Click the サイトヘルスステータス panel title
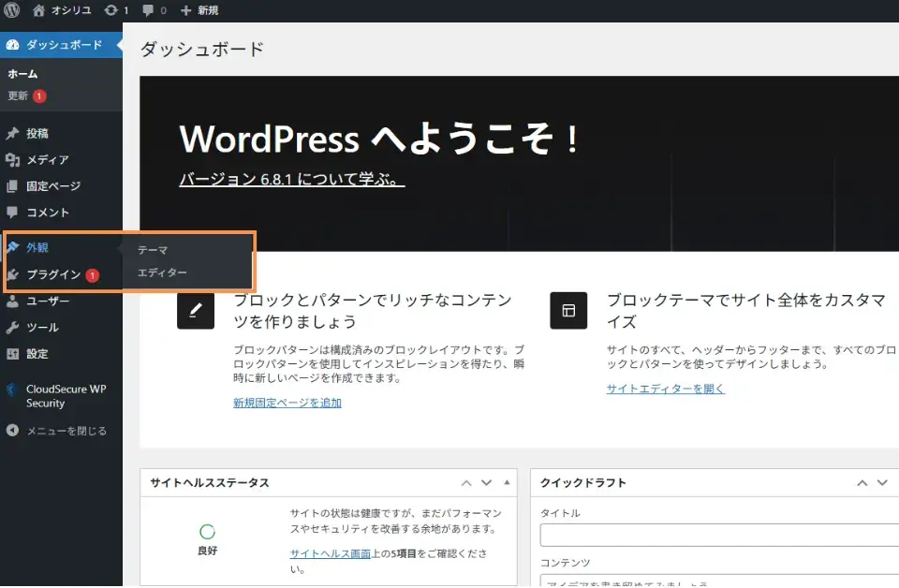 210,483
